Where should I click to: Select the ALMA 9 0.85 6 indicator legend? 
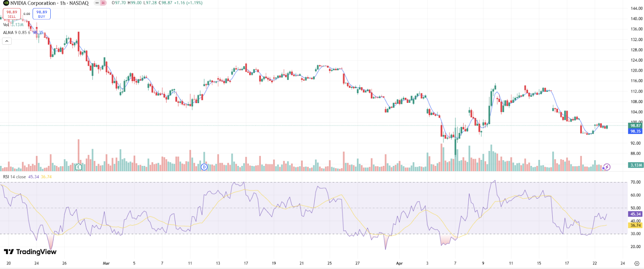pyautogui.click(x=17, y=33)
